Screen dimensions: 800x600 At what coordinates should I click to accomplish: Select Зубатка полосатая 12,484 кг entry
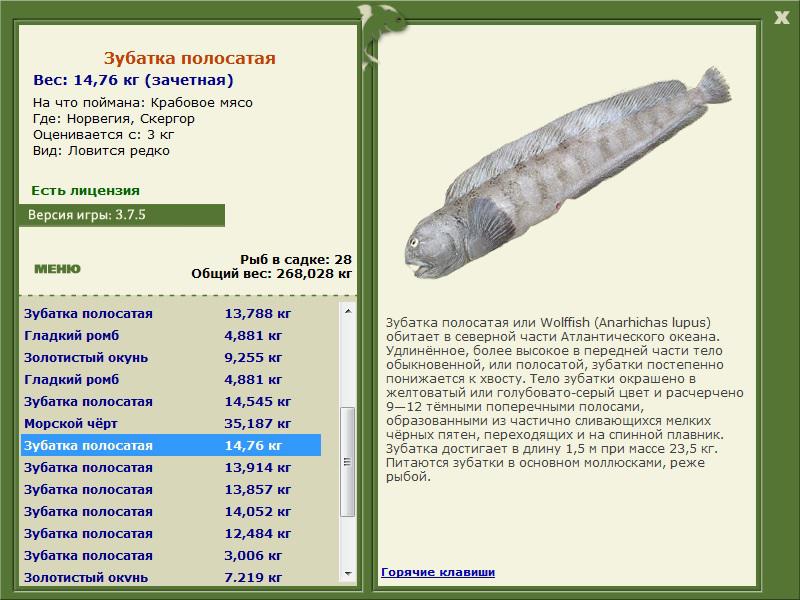pos(171,534)
